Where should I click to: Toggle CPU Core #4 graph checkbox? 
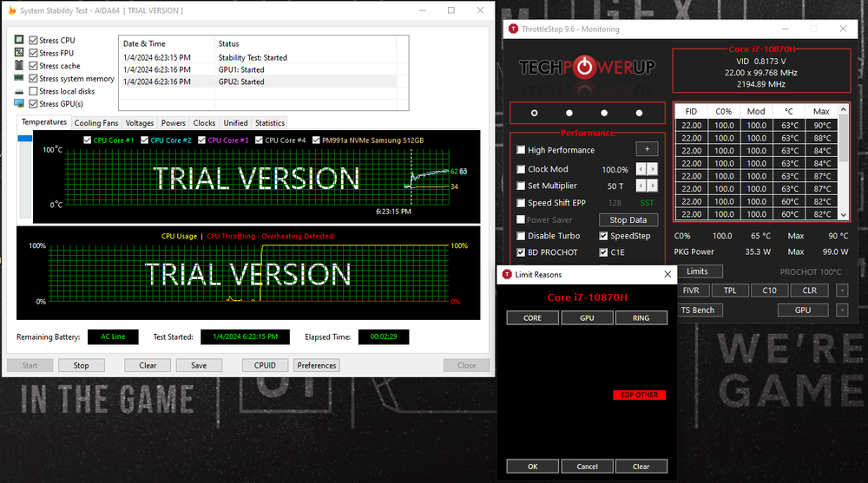point(259,140)
